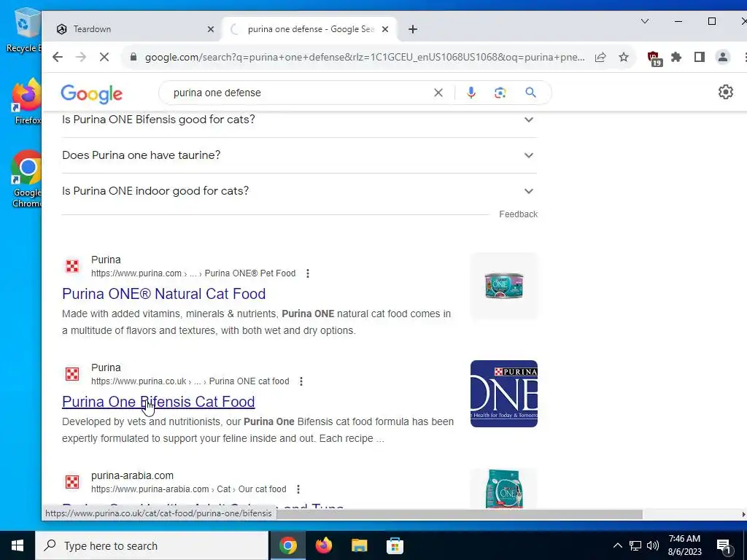Select the purina one defense Google Search tab
The width and height of the screenshot is (747, 560).
pos(309,29)
